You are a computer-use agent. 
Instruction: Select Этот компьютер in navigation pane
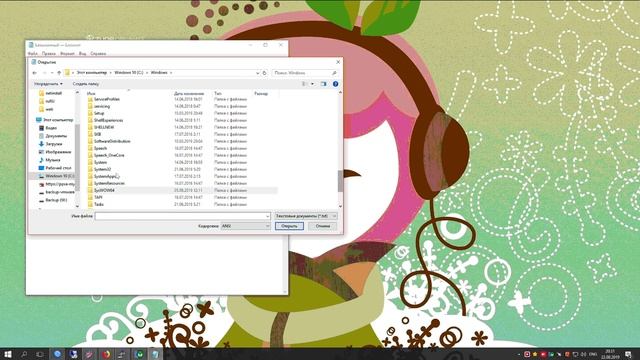coord(58,120)
